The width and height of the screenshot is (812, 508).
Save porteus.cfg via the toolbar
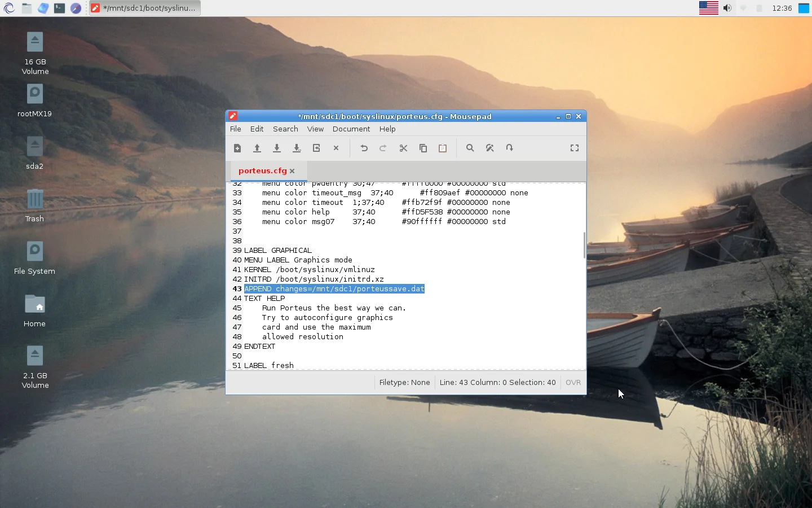coord(277,148)
